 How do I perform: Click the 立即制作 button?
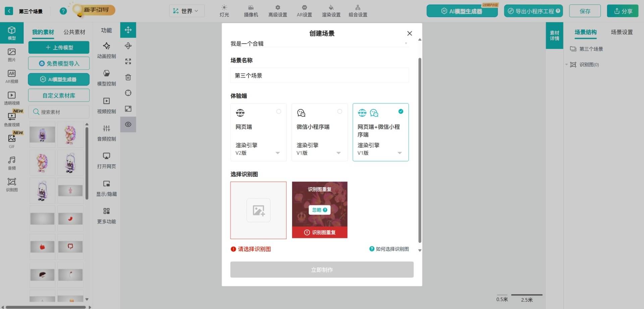322,270
